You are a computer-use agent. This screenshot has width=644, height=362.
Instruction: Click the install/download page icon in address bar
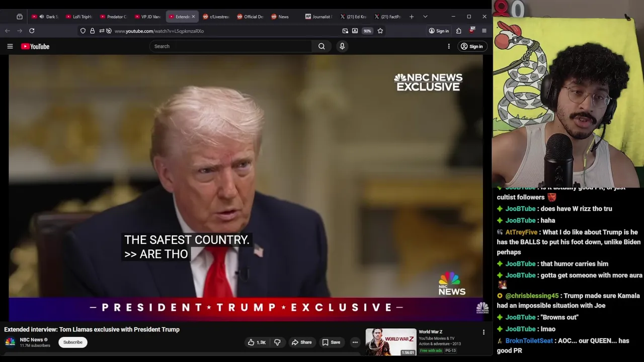355,31
